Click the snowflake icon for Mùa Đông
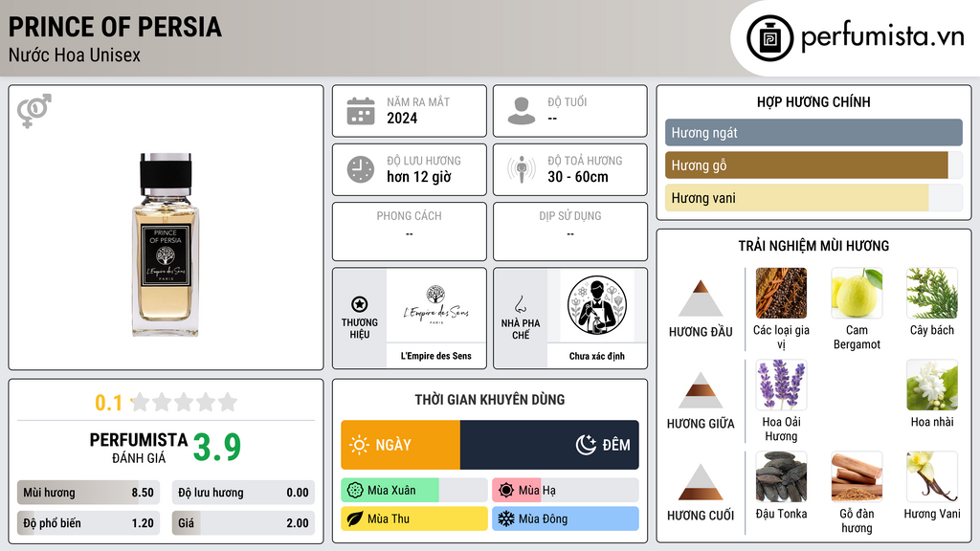The width and height of the screenshot is (980, 551). click(506, 518)
